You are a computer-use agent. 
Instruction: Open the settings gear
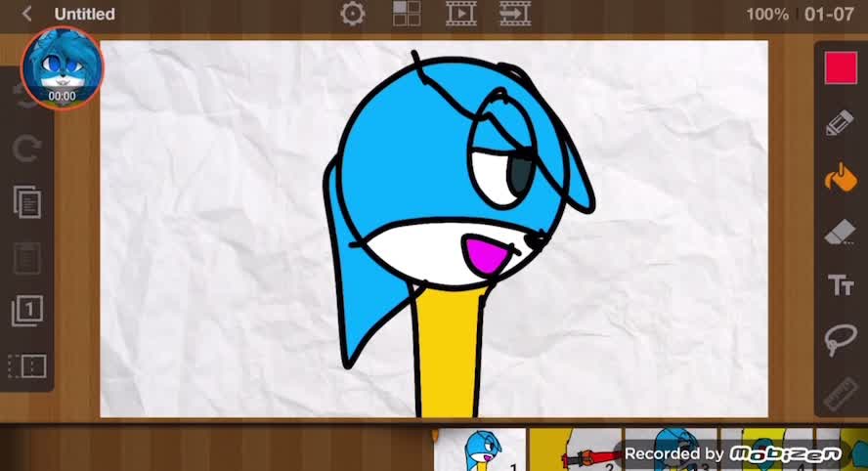pos(353,14)
